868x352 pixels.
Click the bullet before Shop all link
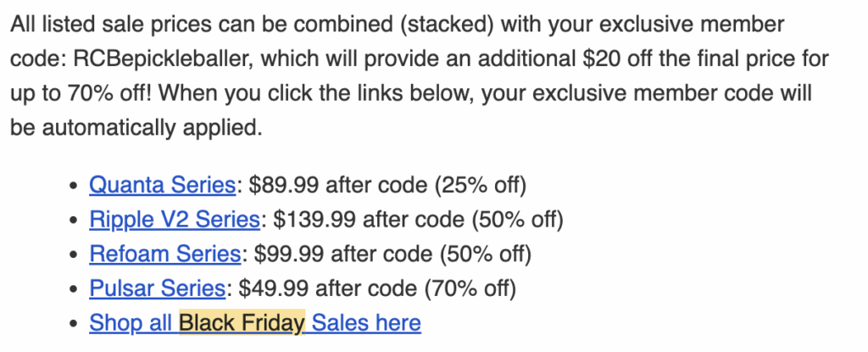[74, 324]
